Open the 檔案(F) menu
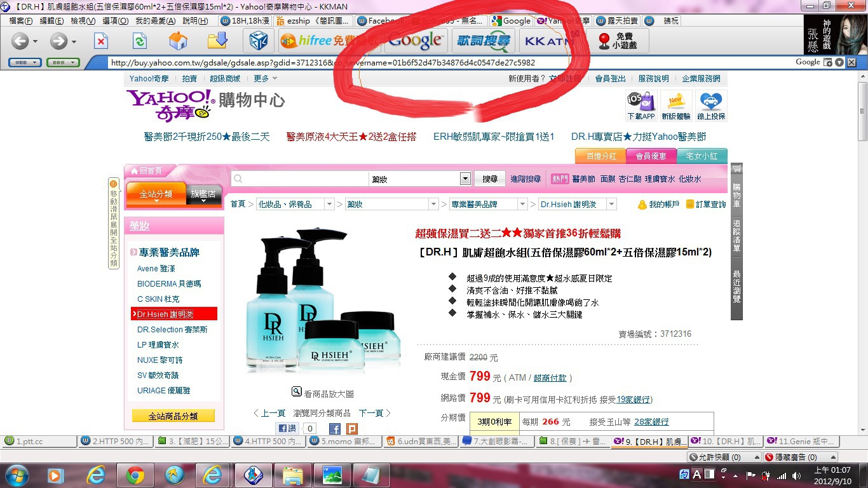 (x=21, y=21)
